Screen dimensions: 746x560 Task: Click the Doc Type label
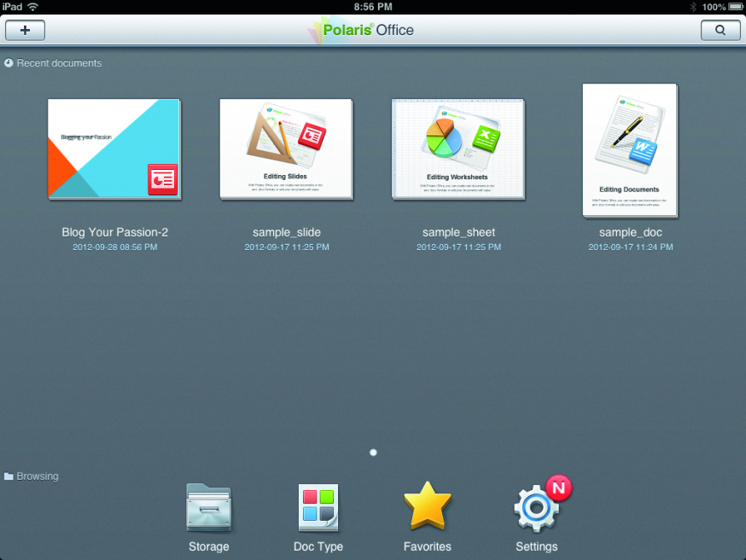[318, 546]
